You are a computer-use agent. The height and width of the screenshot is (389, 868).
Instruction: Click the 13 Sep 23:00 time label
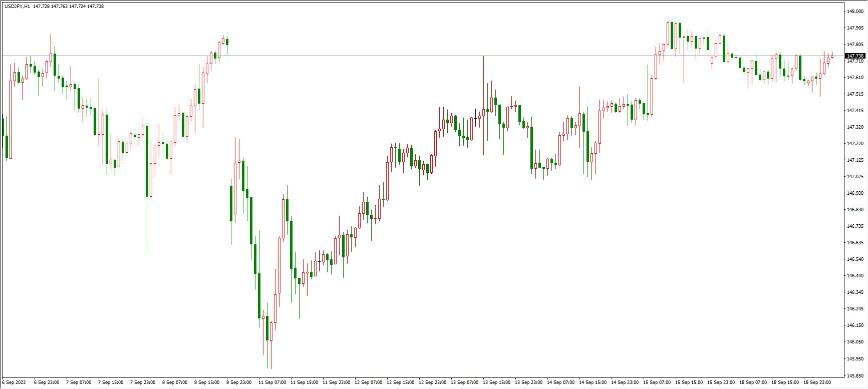click(528, 382)
